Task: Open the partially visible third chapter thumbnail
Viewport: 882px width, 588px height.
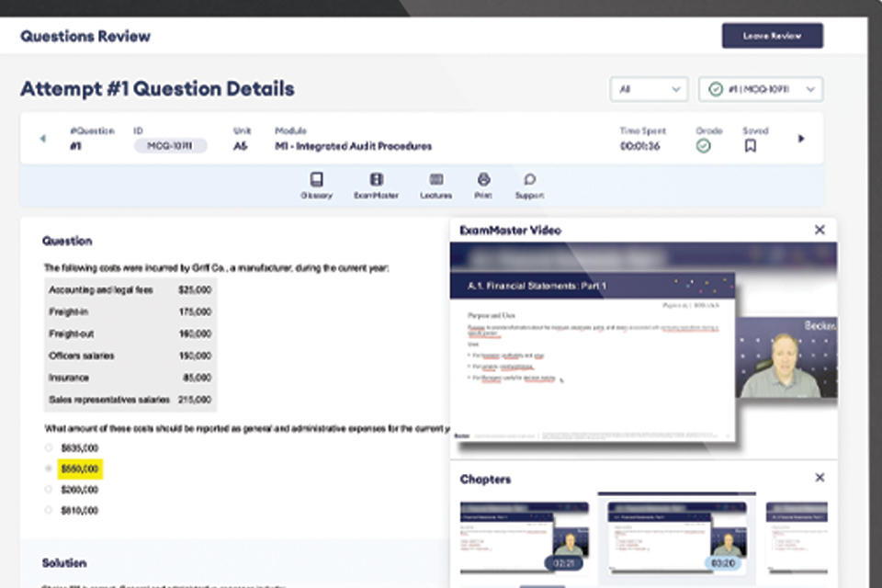Action: tap(797, 537)
